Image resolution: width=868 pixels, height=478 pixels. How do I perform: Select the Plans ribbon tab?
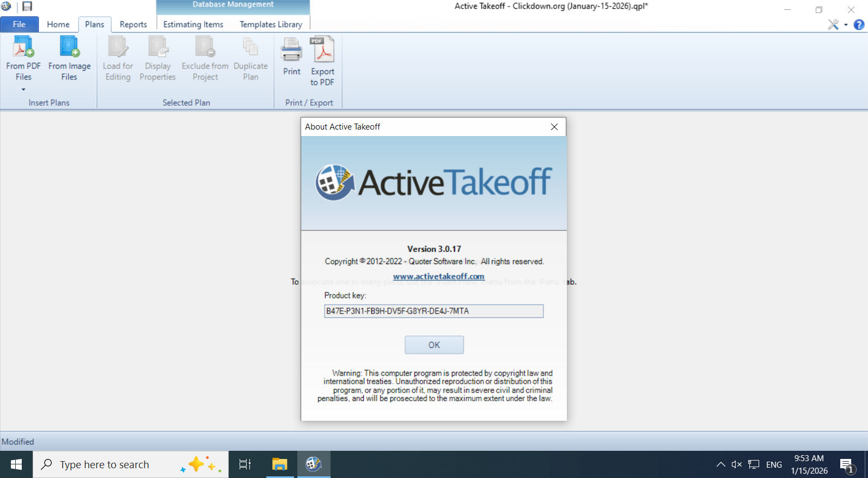[94, 24]
